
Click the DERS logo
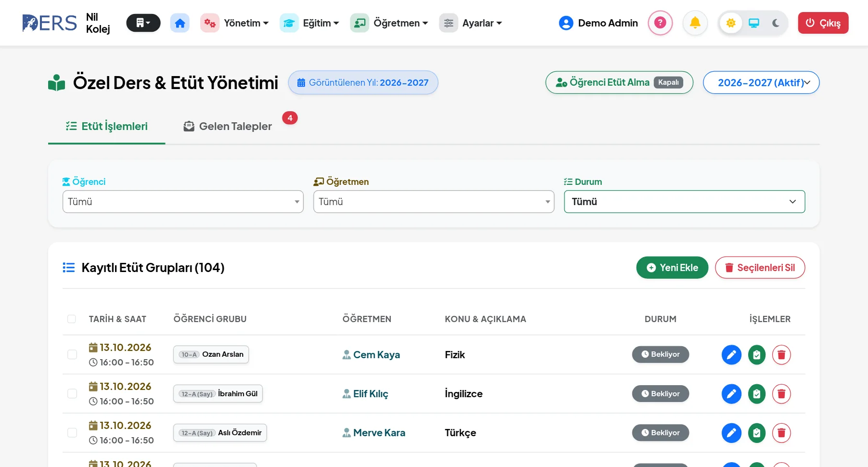point(50,23)
